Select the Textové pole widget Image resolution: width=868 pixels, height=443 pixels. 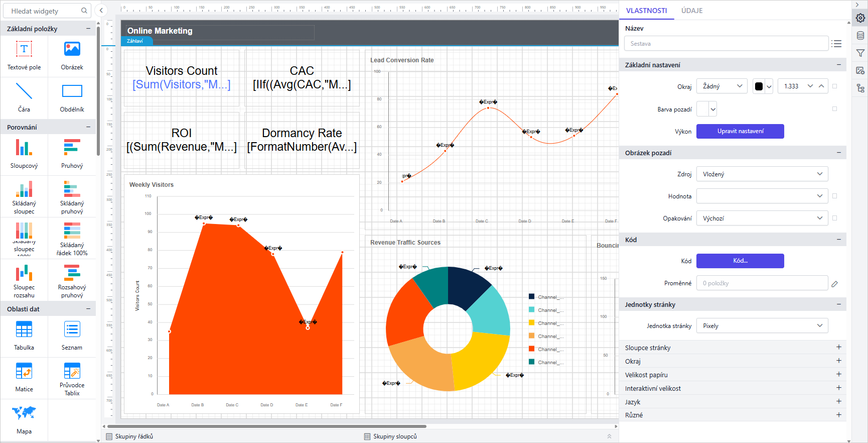pyautogui.click(x=24, y=56)
